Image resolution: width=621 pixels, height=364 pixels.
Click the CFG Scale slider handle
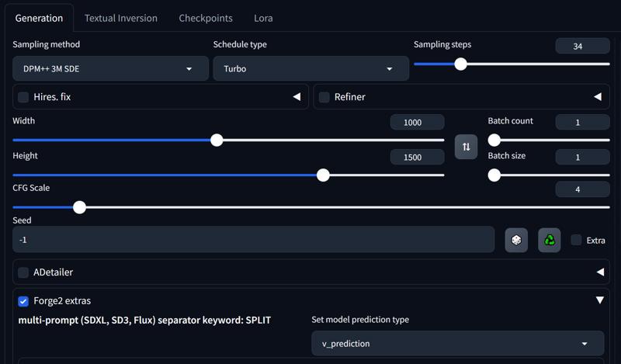80,207
